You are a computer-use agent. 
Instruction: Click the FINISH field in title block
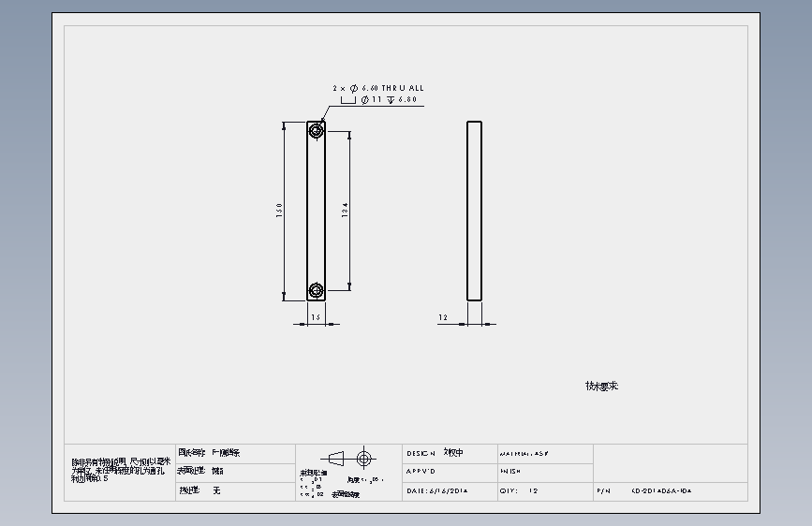coord(545,473)
